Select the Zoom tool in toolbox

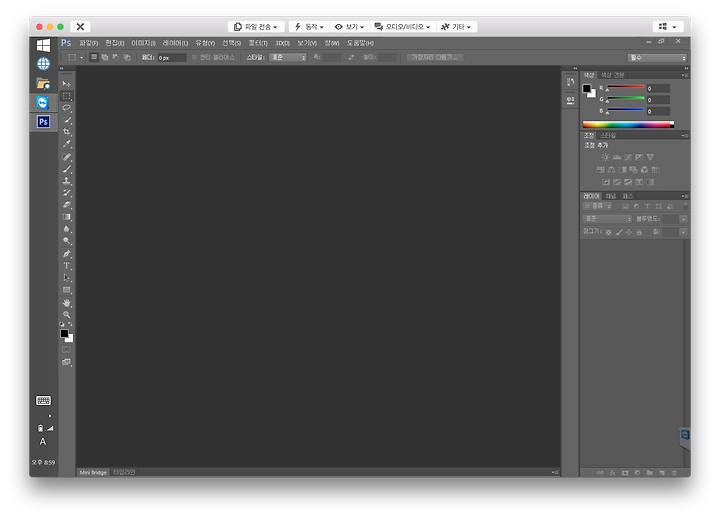[67, 315]
